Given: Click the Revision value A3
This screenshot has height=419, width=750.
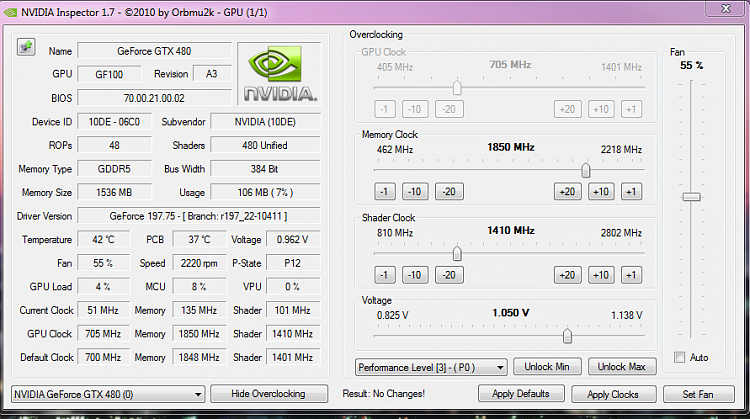Looking at the screenshot, I should (x=212, y=74).
